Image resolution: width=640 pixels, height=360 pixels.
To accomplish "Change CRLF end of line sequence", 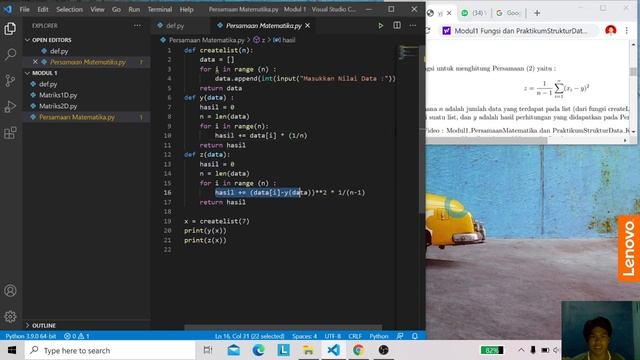I will coord(355,336).
